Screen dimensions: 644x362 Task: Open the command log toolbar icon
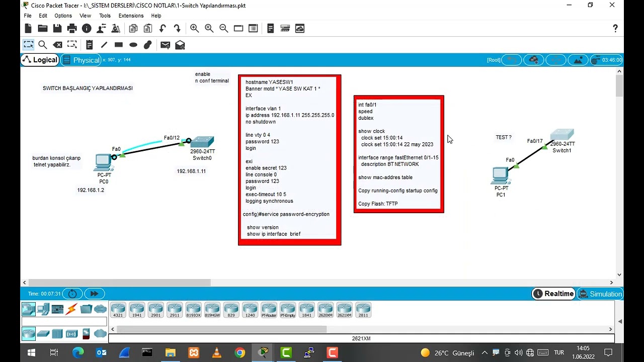271,29
